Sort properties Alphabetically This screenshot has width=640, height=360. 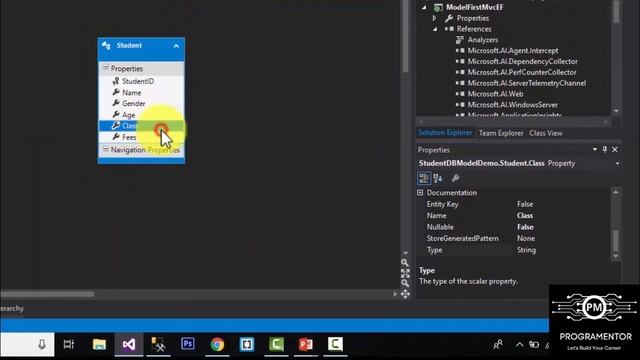[x=438, y=178]
